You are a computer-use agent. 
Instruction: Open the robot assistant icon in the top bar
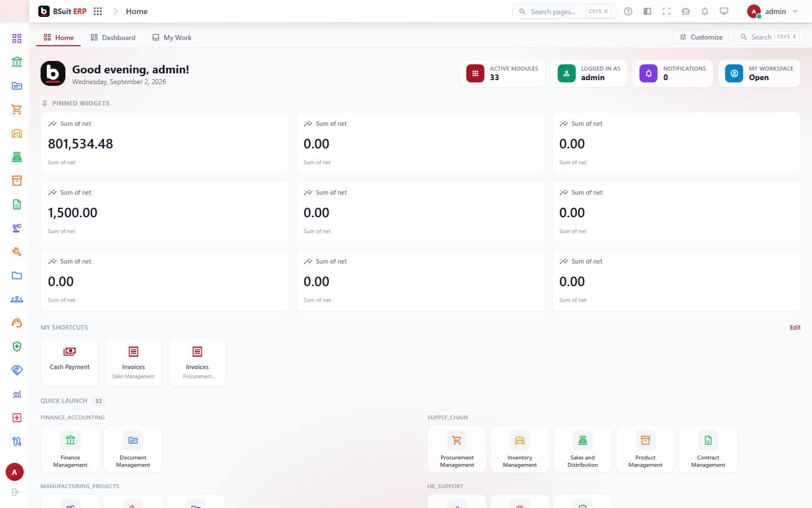(x=686, y=11)
